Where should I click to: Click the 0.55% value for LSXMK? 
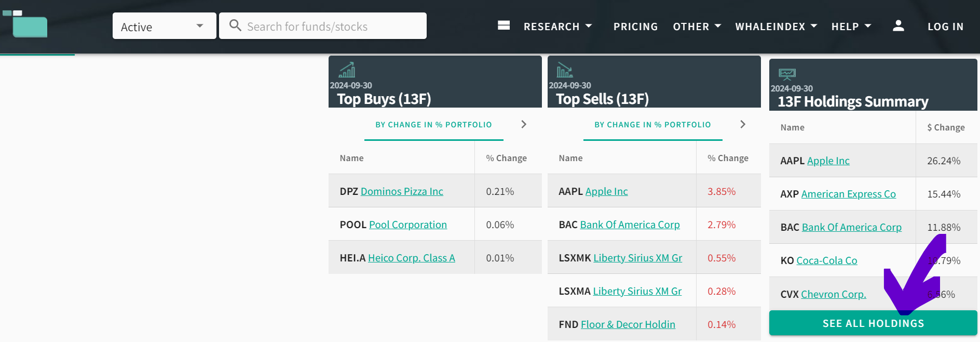(722, 258)
